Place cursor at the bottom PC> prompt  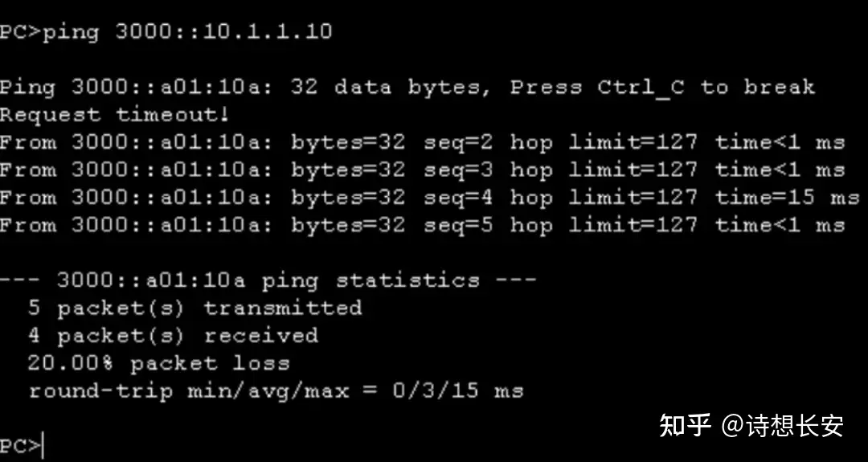pyautogui.click(x=23, y=446)
